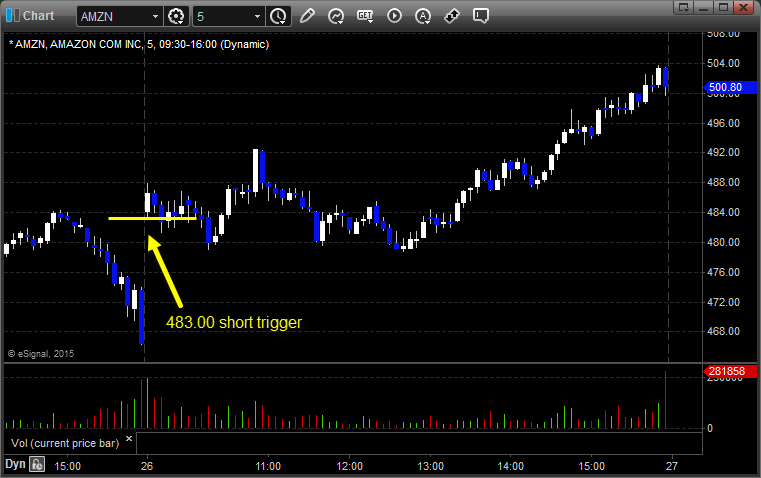This screenshot has height=478, width=761.
Task: Open the GET studies menu
Action: 365,16
